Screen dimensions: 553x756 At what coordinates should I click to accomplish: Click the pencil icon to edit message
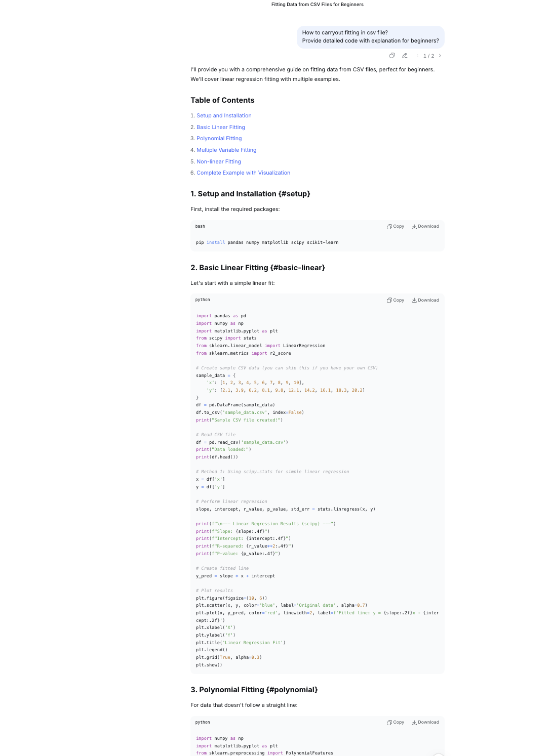[405, 56]
